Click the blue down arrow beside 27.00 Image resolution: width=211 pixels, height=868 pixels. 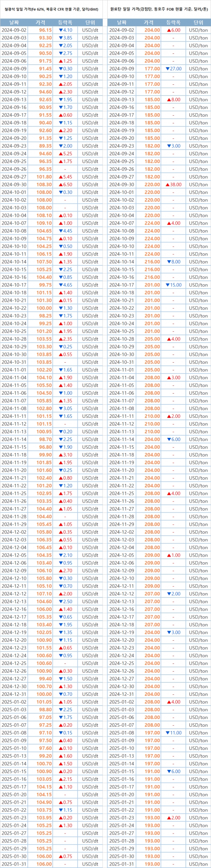[167, 69]
